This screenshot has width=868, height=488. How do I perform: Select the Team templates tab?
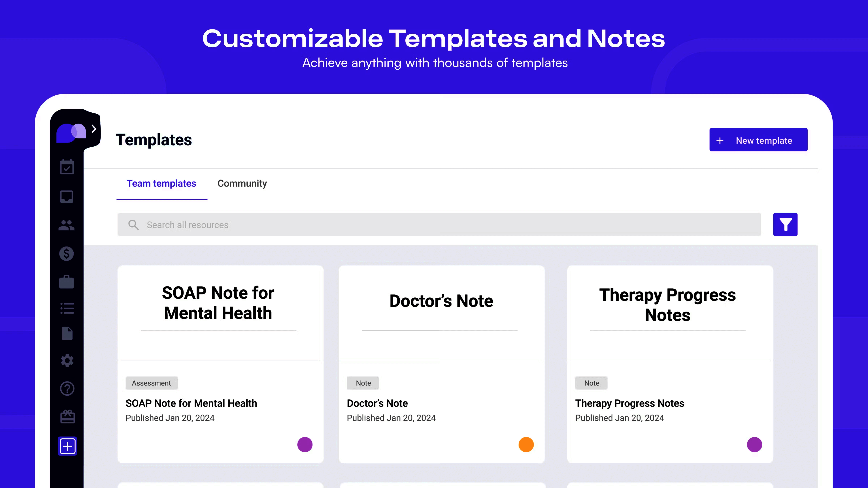tap(161, 184)
